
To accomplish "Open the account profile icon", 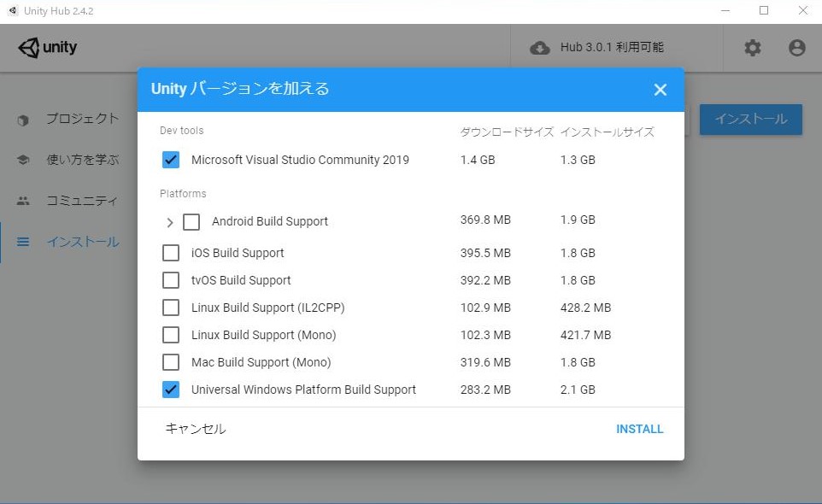I will 797,48.
